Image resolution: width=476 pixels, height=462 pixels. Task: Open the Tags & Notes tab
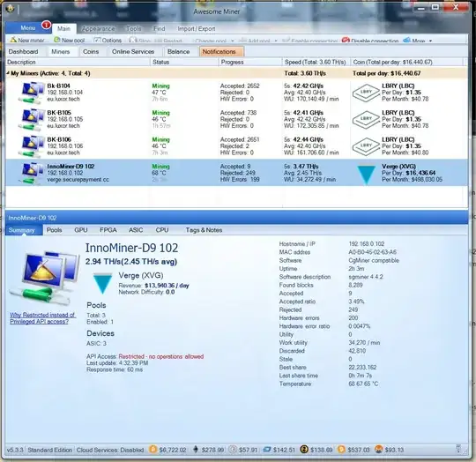point(204,230)
